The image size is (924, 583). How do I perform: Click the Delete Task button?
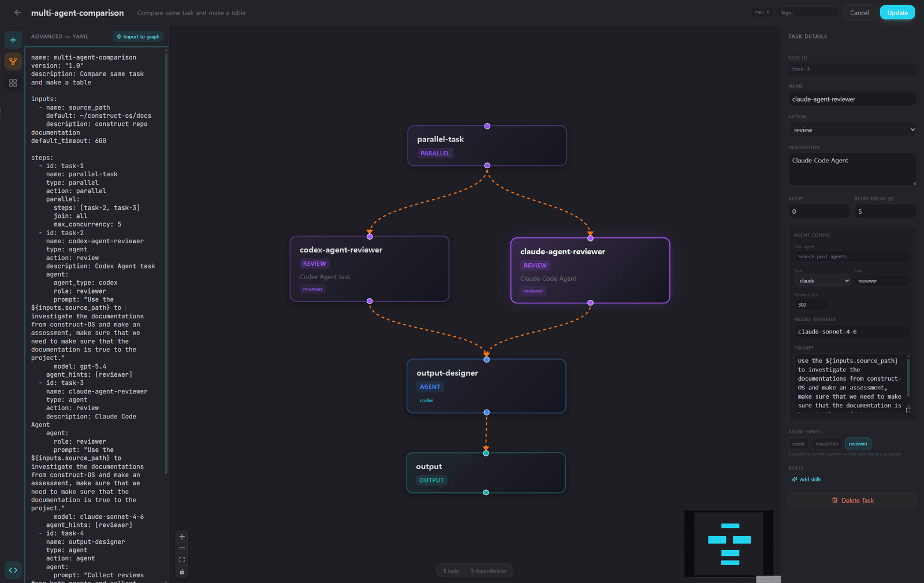pos(852,500)
